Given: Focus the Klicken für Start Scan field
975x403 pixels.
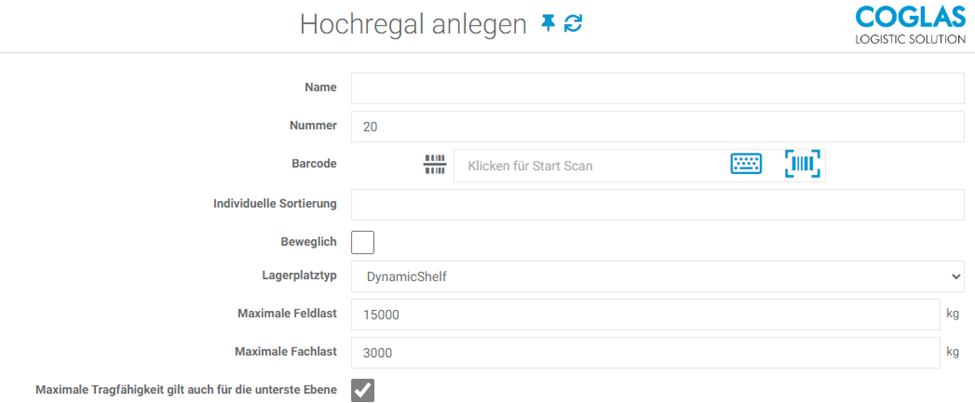Looking at the screenshot, I should (590, 166).
